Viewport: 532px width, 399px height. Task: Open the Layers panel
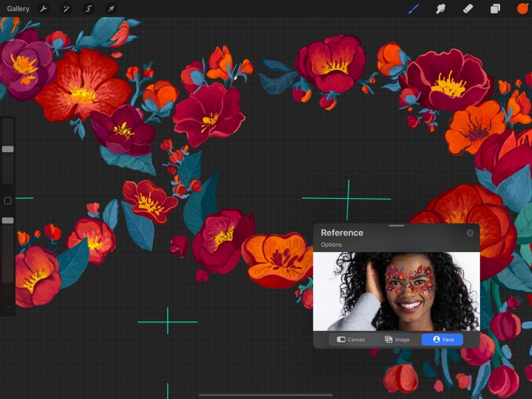pos(496,9)
